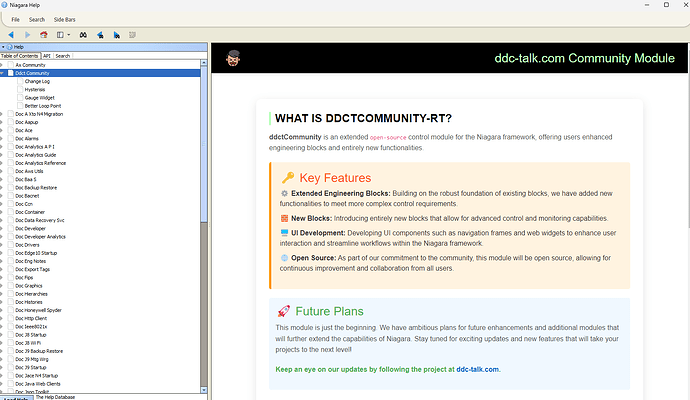Select the Ddct Community entry

pos(32,73)
